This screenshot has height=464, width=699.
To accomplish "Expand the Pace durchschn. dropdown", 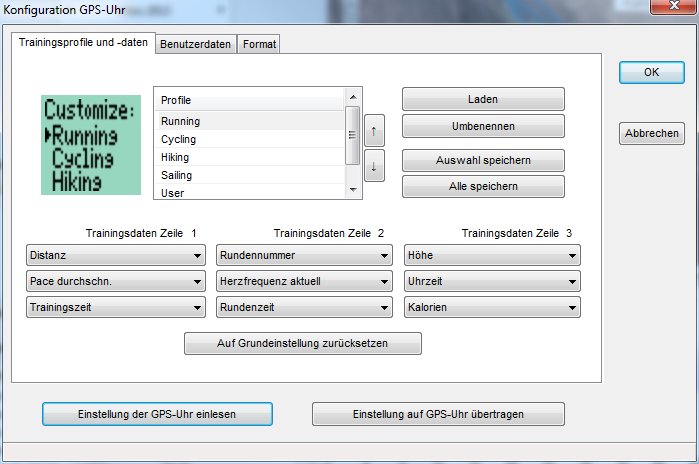I will point(116,281).
